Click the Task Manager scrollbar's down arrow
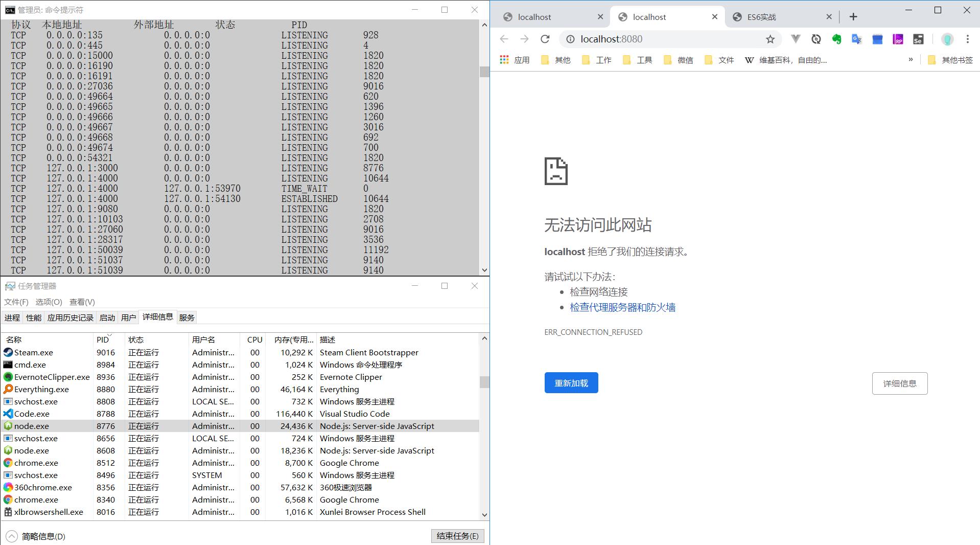 click(x=484, y=515)
